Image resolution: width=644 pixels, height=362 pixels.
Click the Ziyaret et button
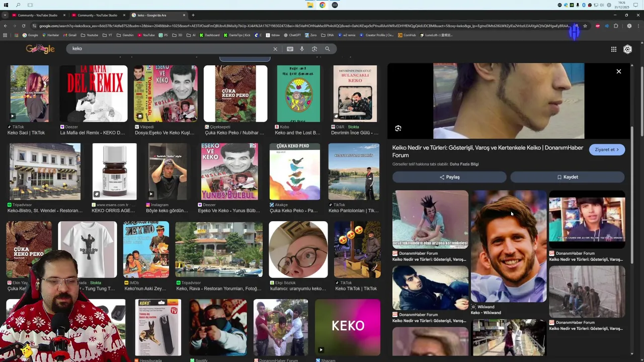point(607,150)
